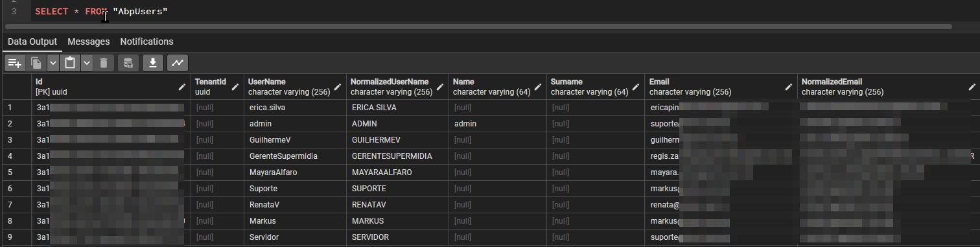Click the RenataV UserName cell
This screenshot has width=980, height=247.
(295, 205)
